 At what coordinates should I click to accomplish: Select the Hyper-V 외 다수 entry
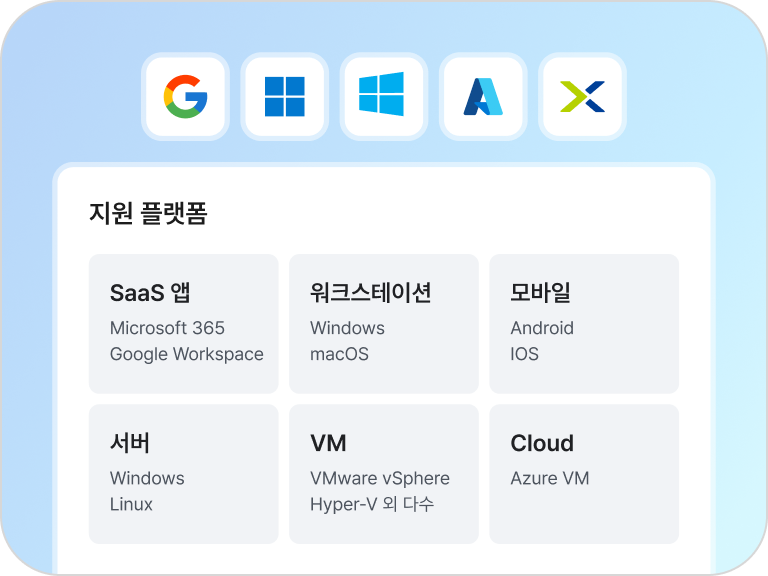pos(372,504)
